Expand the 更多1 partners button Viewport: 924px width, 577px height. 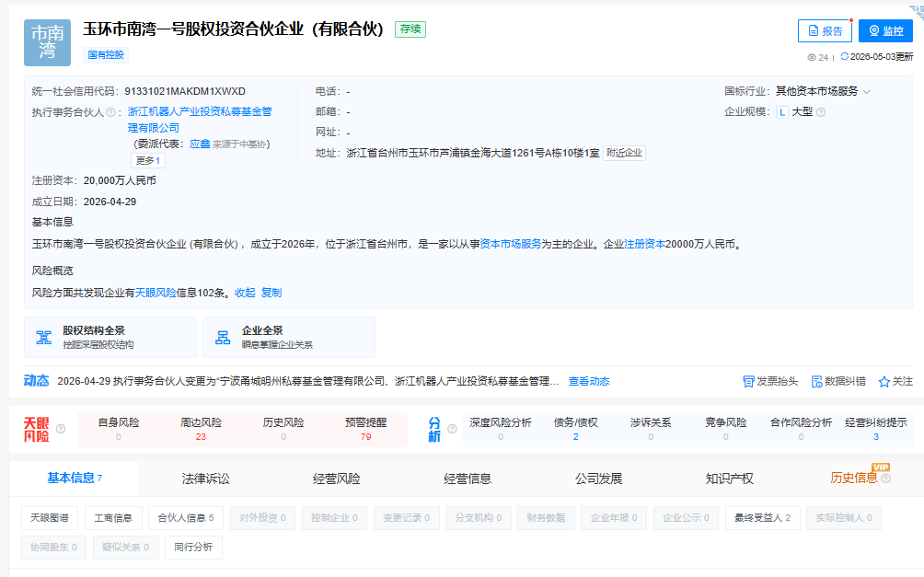pos(148,160)
